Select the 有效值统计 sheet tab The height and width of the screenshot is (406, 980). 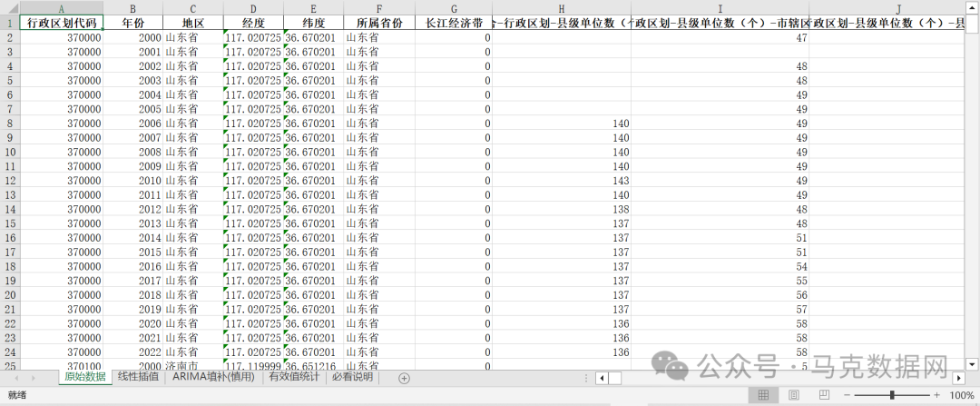294,377
